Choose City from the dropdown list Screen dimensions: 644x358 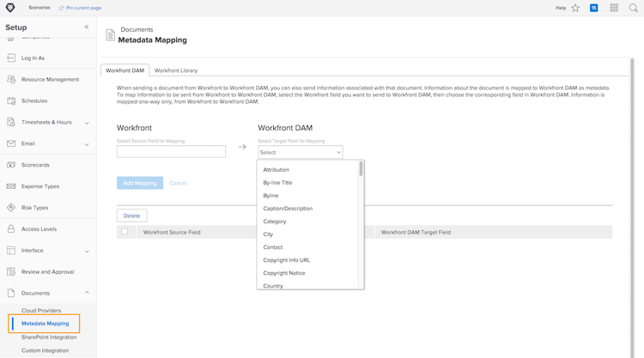pyautogui.click(x=268, y=234)
